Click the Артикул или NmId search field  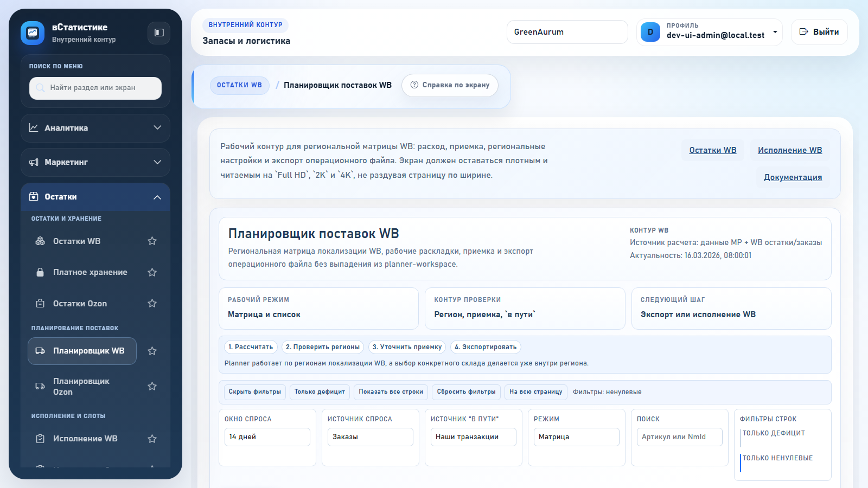679,436
